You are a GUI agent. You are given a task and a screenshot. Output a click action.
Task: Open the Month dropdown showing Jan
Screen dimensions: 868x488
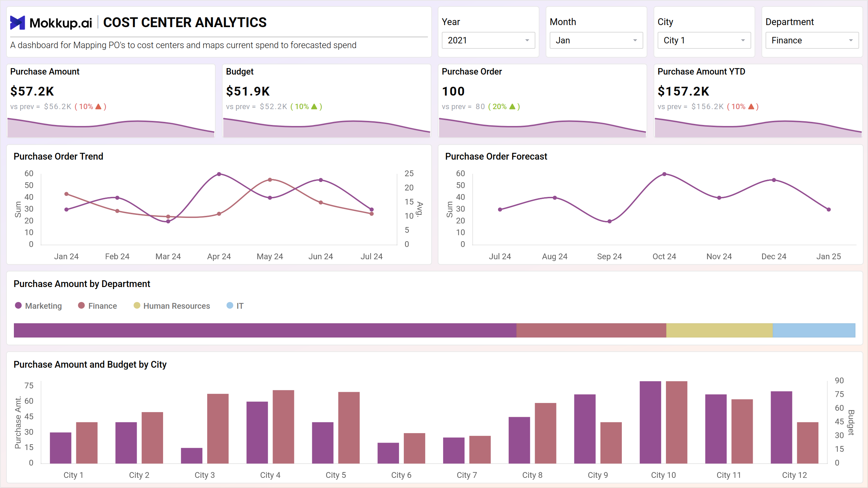click(x=596, y=40)
